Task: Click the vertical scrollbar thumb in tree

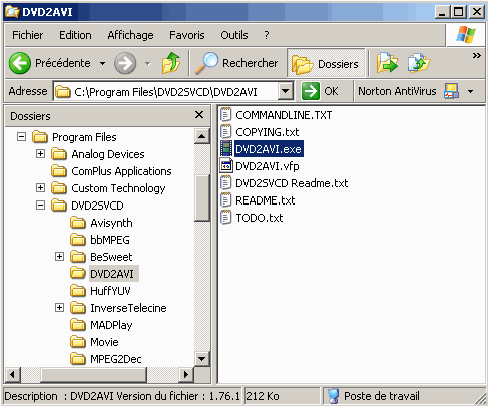Action: (x=202, y=198)
